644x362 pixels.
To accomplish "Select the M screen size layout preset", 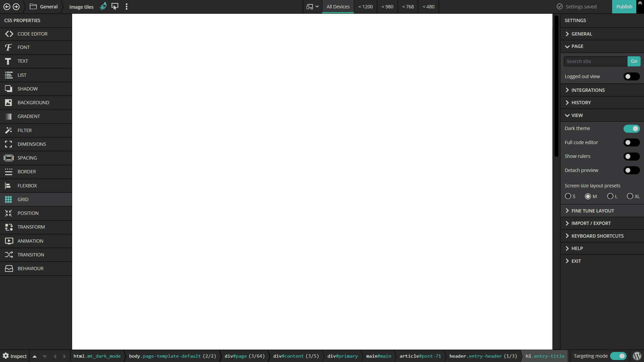I will tap(588, 196).
